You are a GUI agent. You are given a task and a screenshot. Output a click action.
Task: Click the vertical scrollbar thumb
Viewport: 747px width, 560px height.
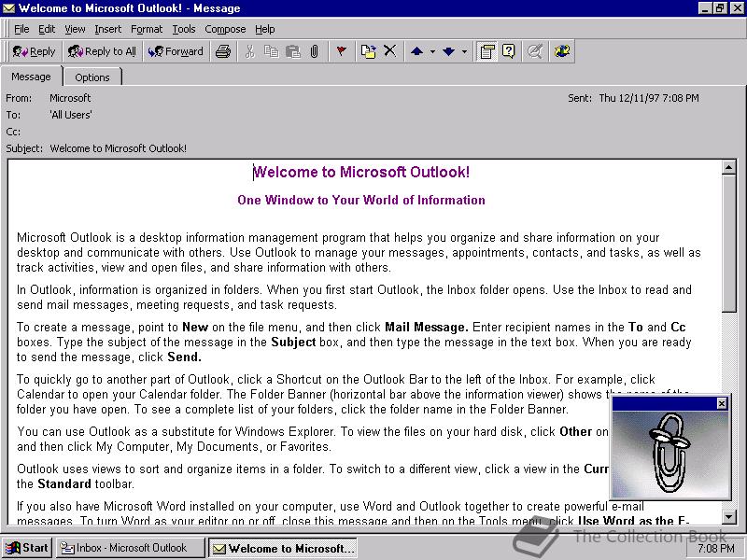click(x=729, y=244)
